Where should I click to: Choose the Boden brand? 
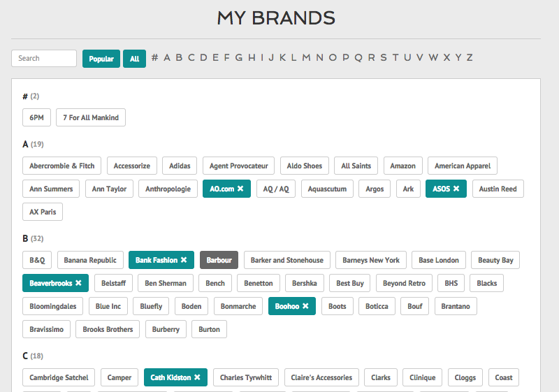(x=191, y=307)
